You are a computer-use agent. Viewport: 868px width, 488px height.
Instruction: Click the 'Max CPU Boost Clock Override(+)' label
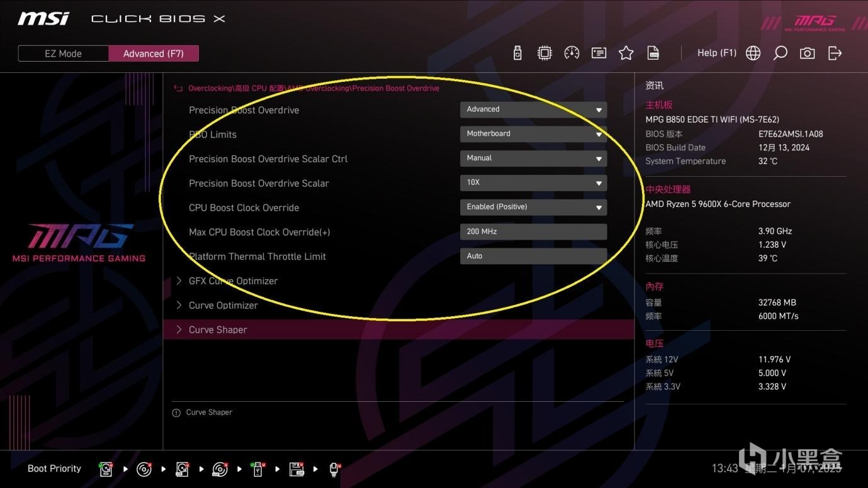coord(259,232)
